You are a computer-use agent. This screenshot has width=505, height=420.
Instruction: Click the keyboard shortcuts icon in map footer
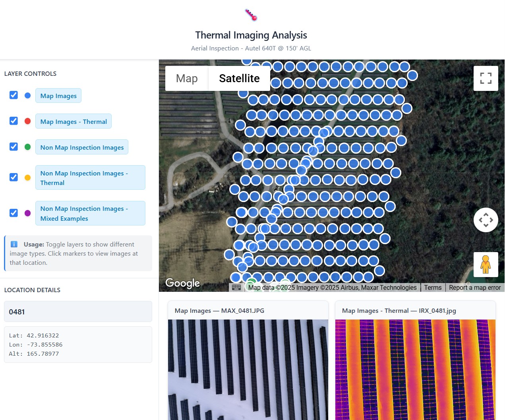236,287
